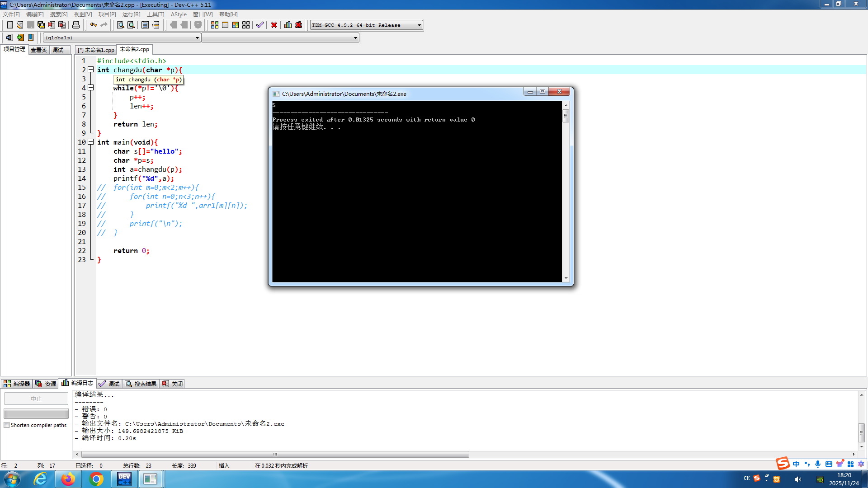Enable Shorten compiler paths checkbox

pyautogui.click(x=7, y=425)
